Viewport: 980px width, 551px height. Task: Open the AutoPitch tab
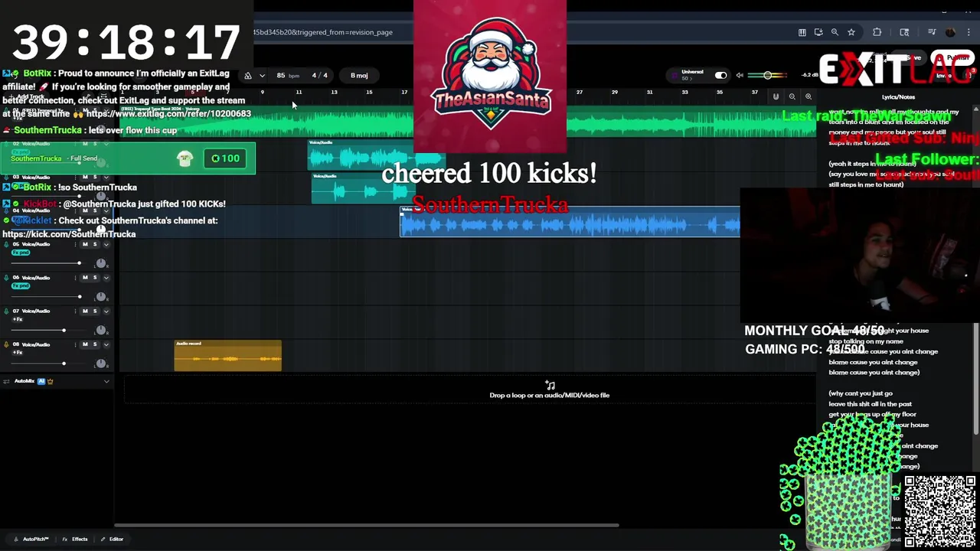(31, 540)
